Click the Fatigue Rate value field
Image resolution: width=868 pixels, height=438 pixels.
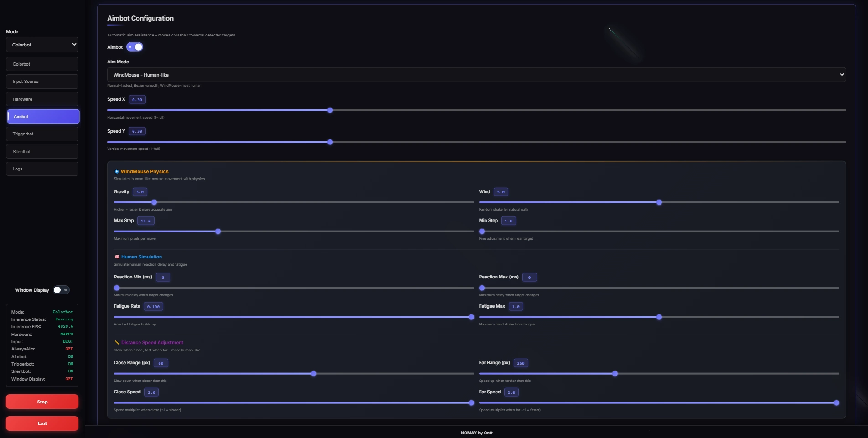pyautogui.click(x=153, y=307)
